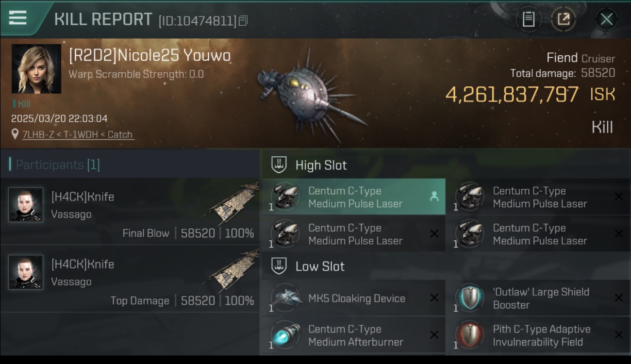Select the highlighted Centum C-Type Medium Pulse Laser
This screenshot has width=631, height=364.
tap(353, 197)
